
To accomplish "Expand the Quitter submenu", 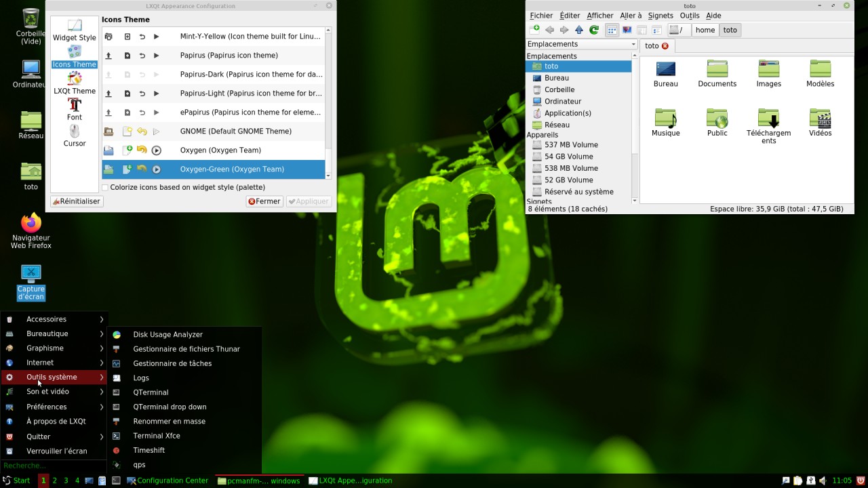I will coord(54,436).
